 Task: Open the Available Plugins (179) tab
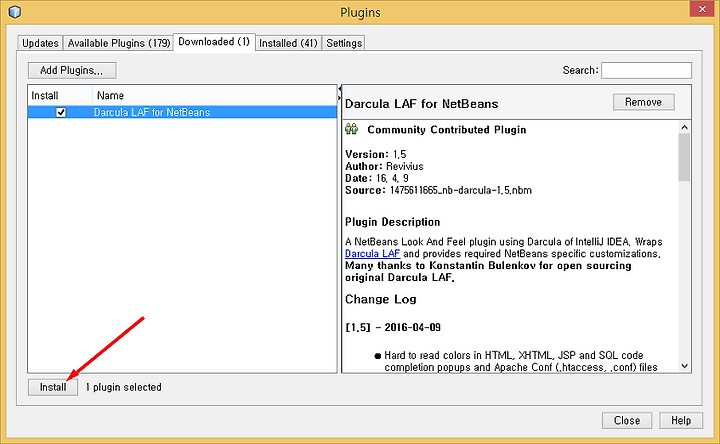point(118,43)
